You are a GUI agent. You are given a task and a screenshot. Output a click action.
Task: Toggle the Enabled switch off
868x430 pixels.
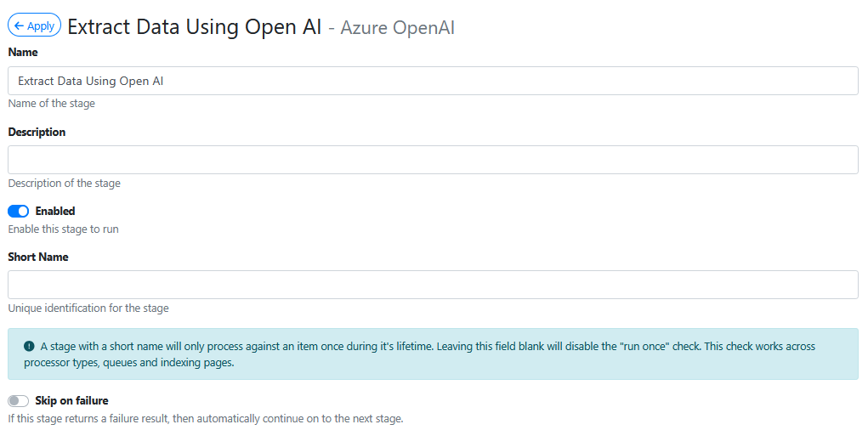click(18, 211)
